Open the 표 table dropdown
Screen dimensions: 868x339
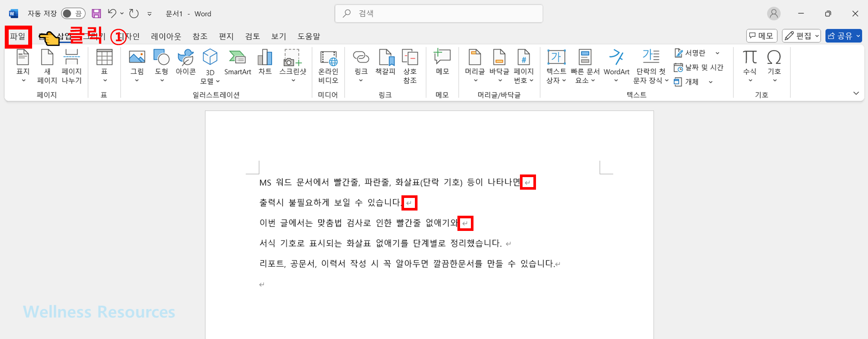tap(105, 66)
